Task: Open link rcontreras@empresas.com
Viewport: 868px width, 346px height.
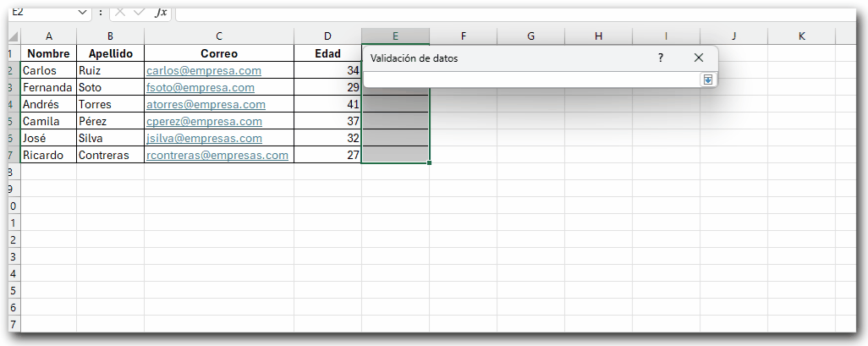Action: pyautogui.click(x=217, y=155)
